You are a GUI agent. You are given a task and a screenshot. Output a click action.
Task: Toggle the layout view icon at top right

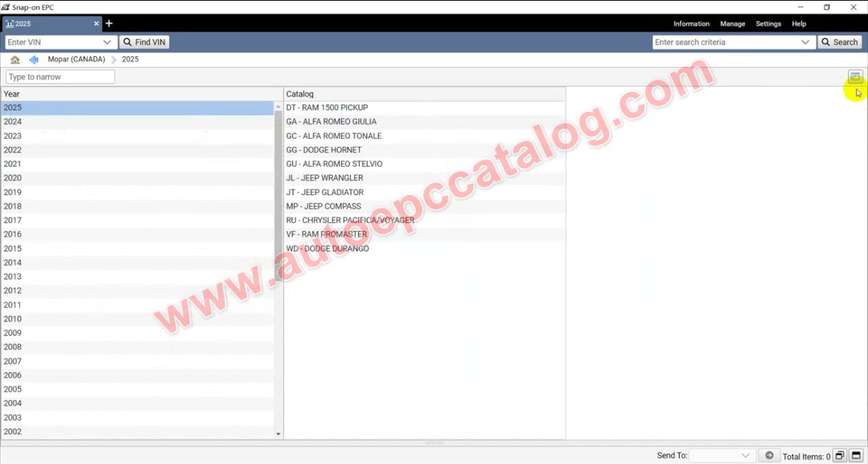(x=856, y=77)
